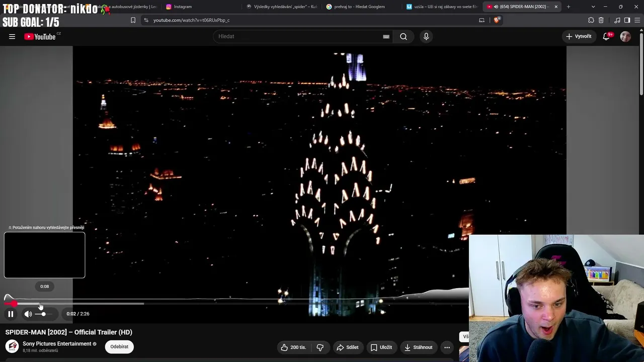Bookmark the page in the address bar
This screenshot has height=362, width=644.
pyautogui.click(x=133, y=20)
